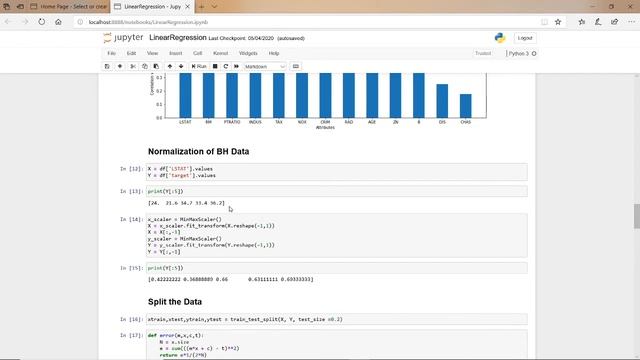Image resolution: width=640 pixels, height=360 pixels.
Task: Open a new browser tab with plus
Action: (x=201, y=7)
